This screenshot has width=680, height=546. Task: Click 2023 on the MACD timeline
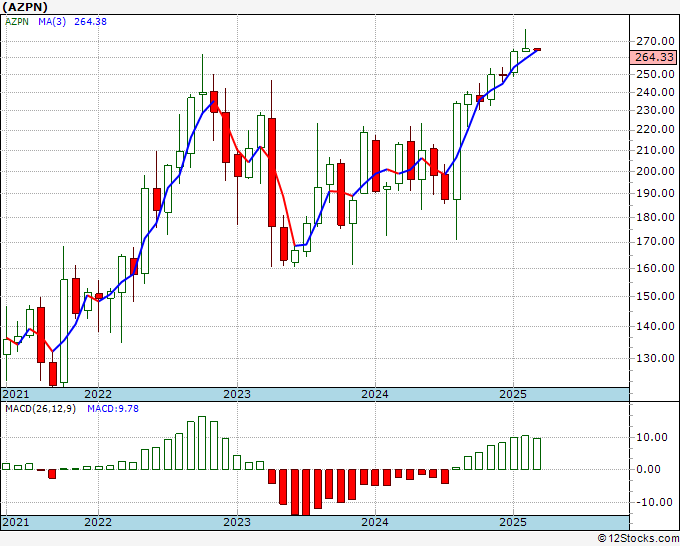[x=237, y=522]
